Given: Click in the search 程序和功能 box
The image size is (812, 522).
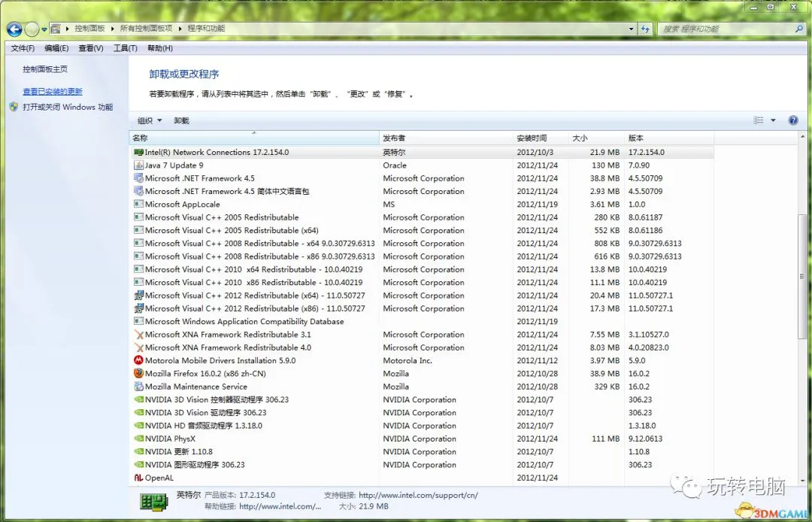Looking at the screenshot, I should [726, 29].
